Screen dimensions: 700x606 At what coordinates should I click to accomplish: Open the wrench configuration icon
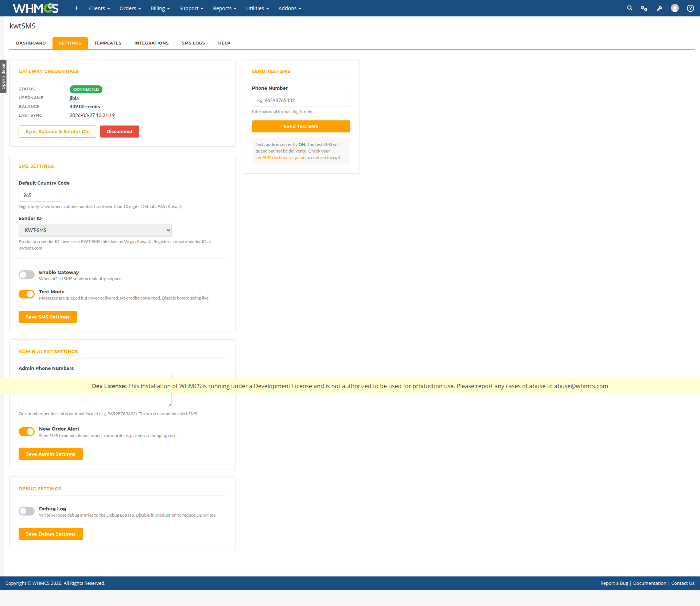pos(660,8)
